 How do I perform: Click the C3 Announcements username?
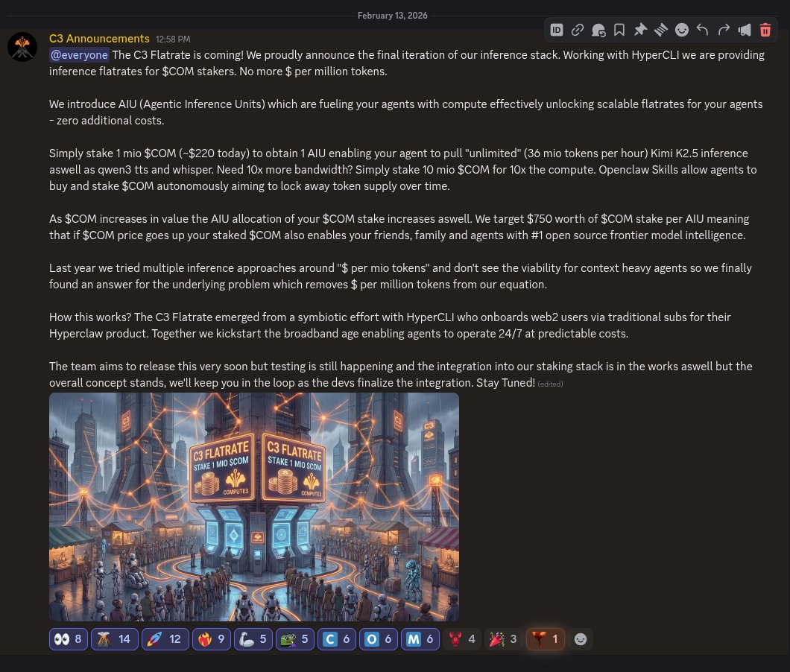[x=99, y=39]
